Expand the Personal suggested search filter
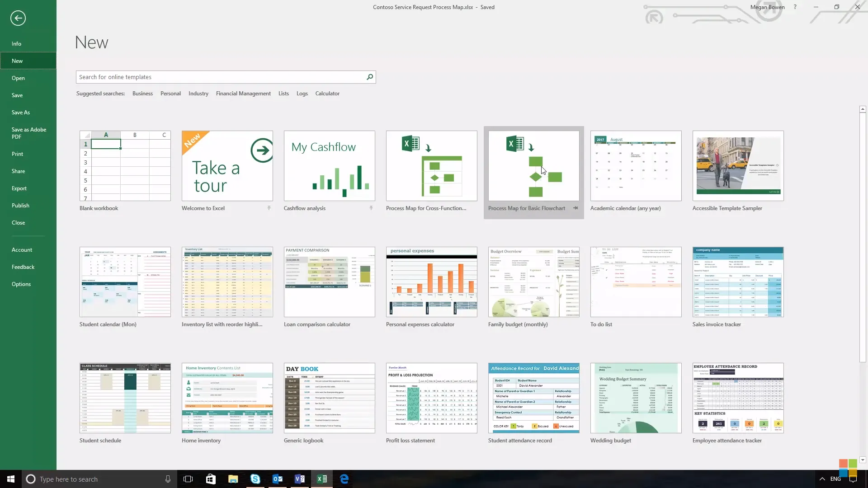The width and height of the screenshot is (868, 488). [x=170, y=93]
